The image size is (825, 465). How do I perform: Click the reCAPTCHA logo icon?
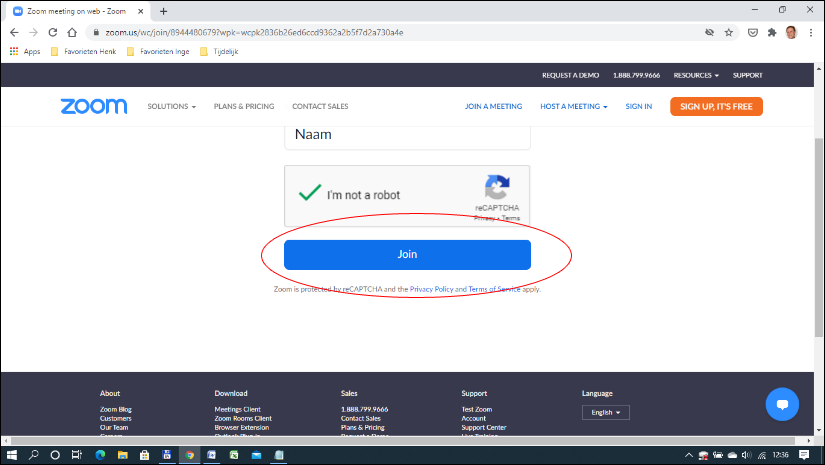click(x=497, y=187)
